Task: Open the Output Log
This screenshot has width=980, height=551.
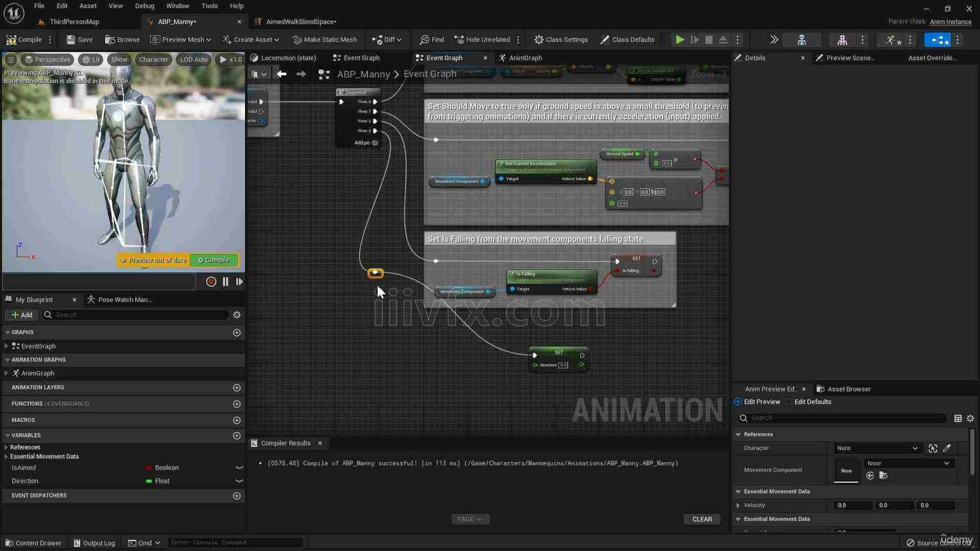Action: (95, 543)
